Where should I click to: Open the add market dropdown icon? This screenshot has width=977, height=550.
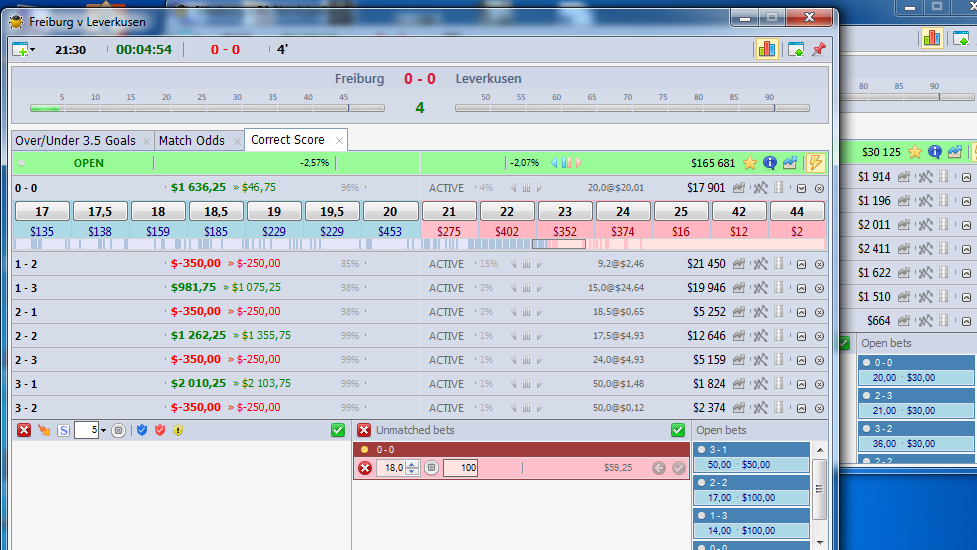[x=24, y=50]
